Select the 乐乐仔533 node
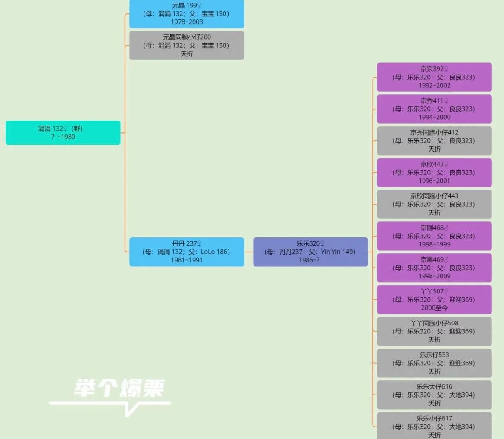The height and width of the screenshot is (439, 504). [434, 363]
